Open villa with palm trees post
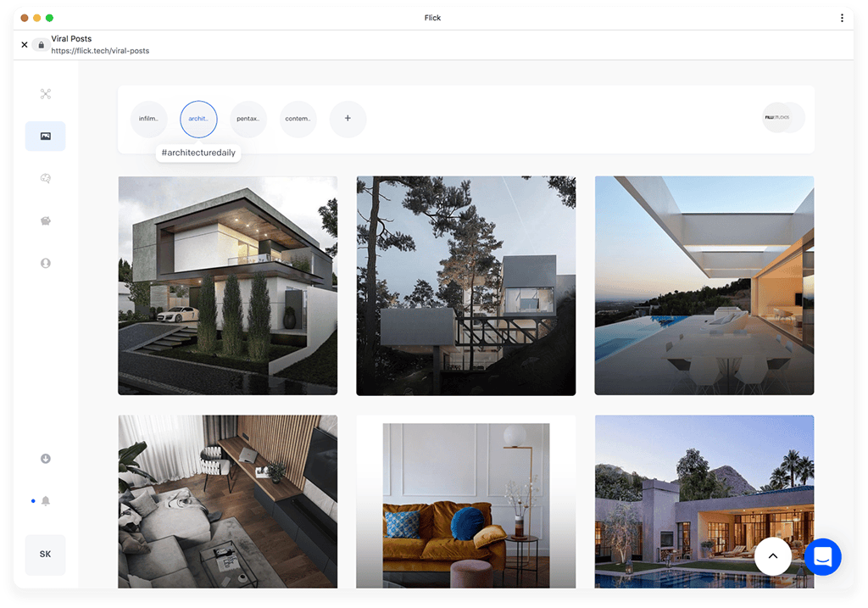The height and width of the screenshot is (608, 868). [x=704, y=502]
